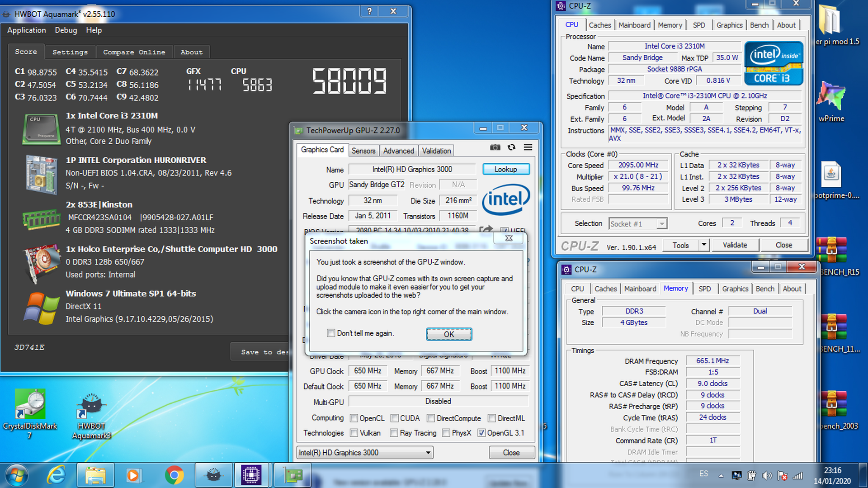Check the Don't tell me again box
Image resolution: width=868 pixels, height=488 pixels.
(331, 333)
